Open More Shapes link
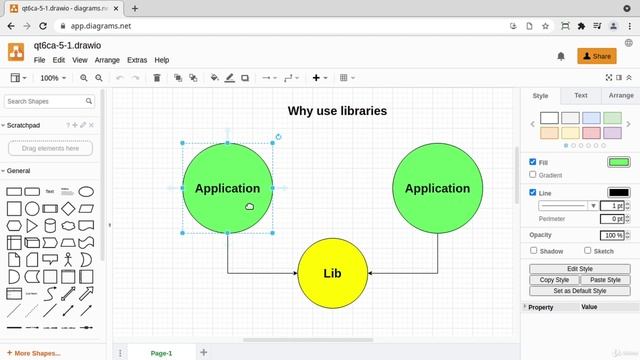 click(33, 353)
